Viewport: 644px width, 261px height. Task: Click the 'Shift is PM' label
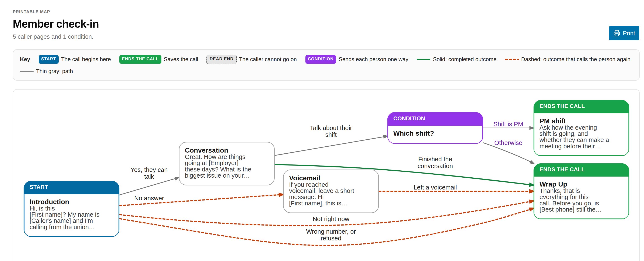point(508,124)
